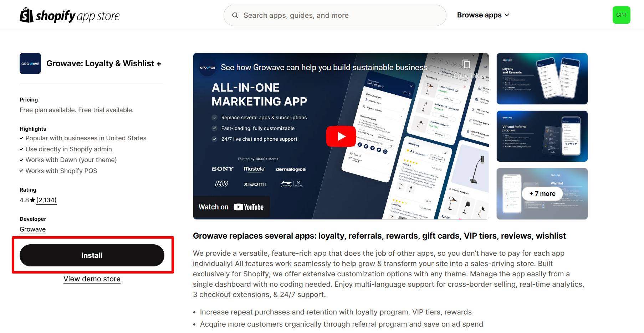Play the Growave YouTube video

tap(341, 136)
